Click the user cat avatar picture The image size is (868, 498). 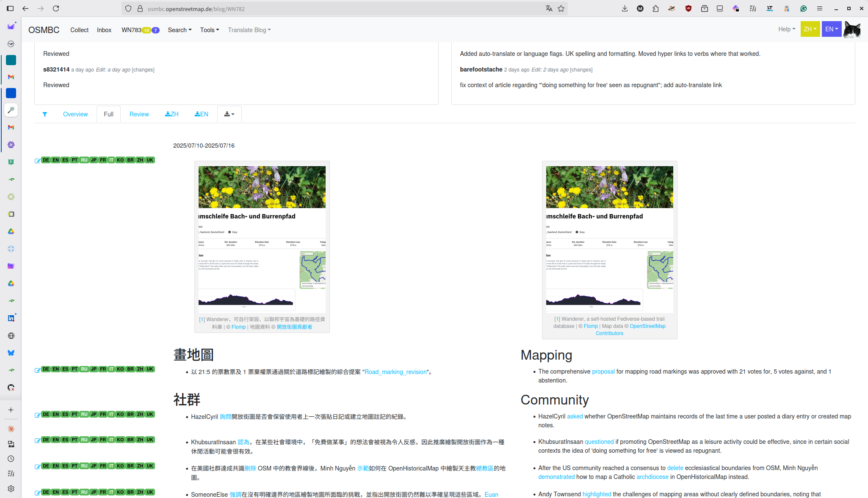[852, 29]
